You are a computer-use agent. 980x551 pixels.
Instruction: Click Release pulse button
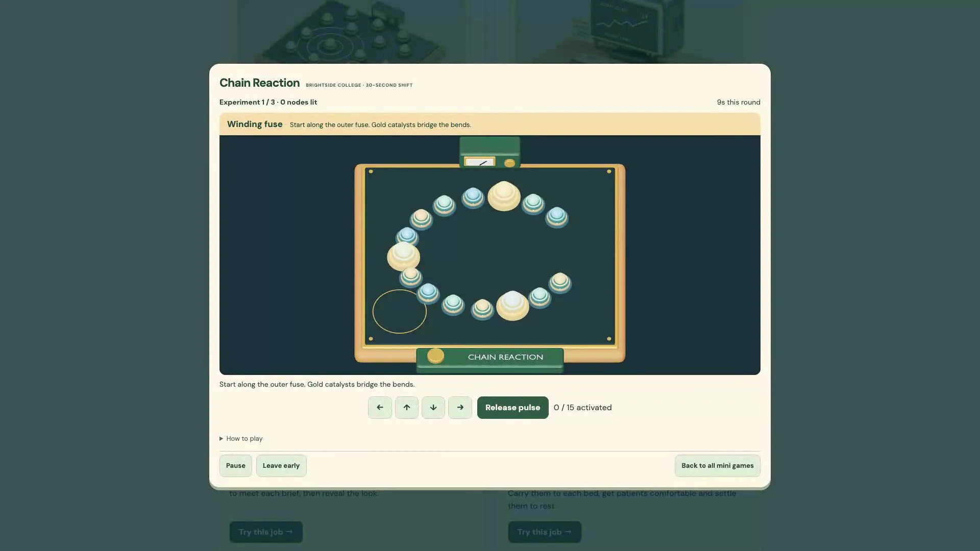click(512, 407)
